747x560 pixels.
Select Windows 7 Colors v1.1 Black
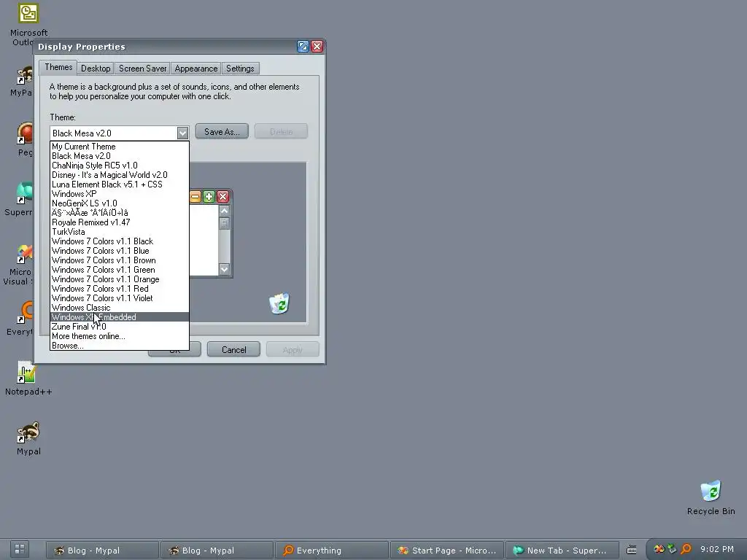[x=120, y=241]
